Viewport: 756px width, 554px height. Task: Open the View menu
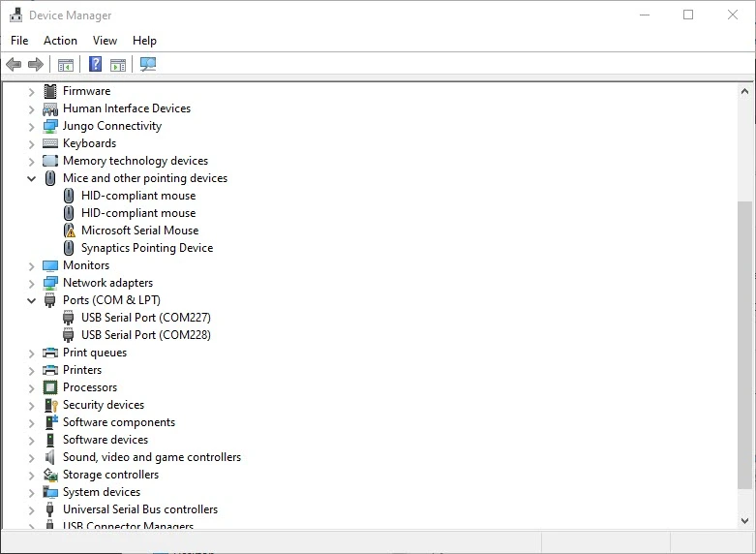pyautogui.click(x=105, y=41)
